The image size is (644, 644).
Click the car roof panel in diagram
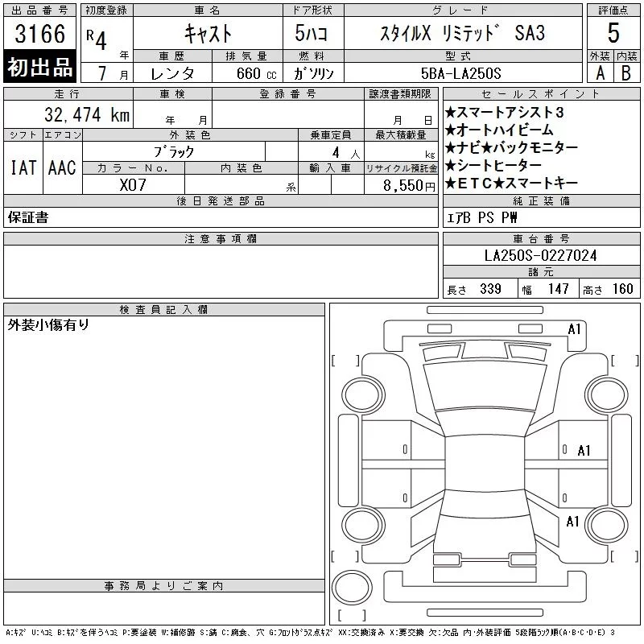coord(485,463)
